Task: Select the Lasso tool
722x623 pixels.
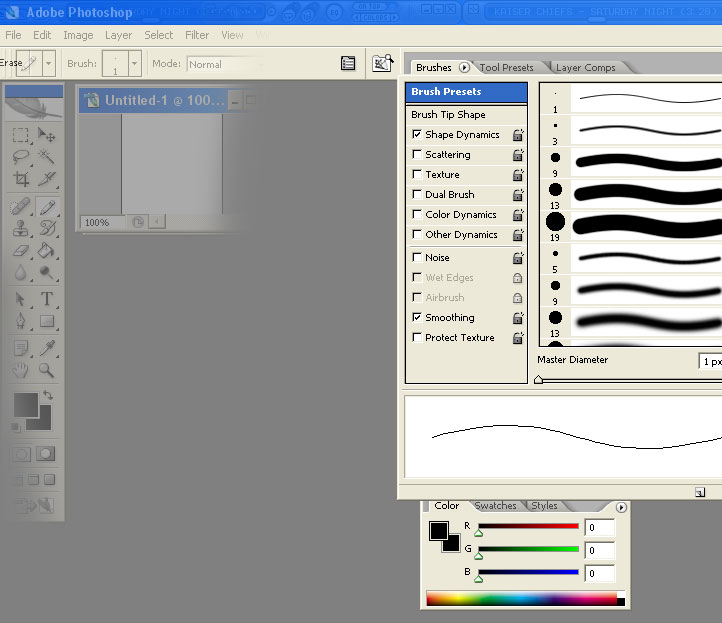Action: pyautogui.click(x=20, y=157)
